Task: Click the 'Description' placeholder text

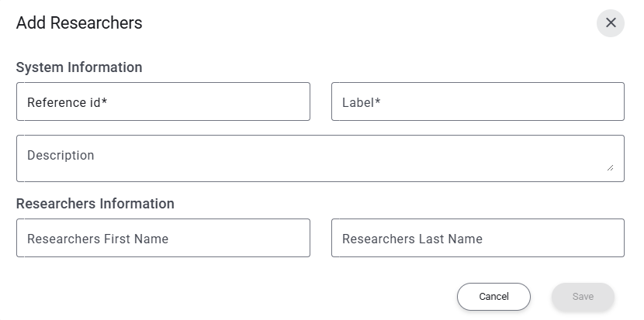Action: pos(61,155)
